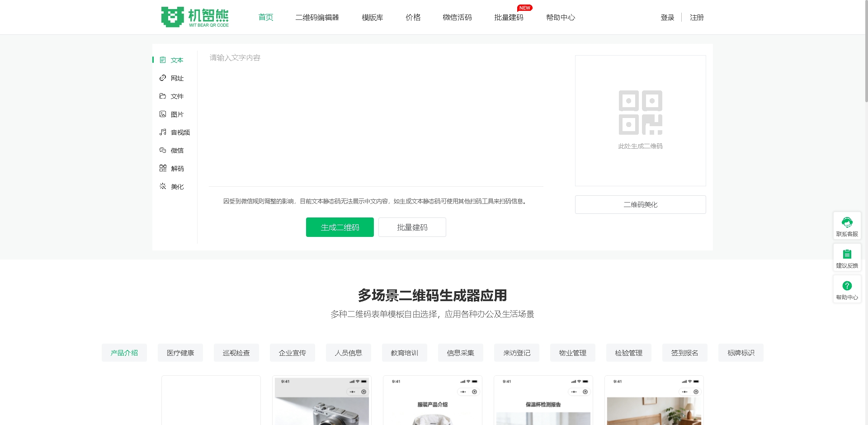This screenshot has height=425, width=868.
Task: Select the 产品介绍 category tab
Action: [124, 353]
